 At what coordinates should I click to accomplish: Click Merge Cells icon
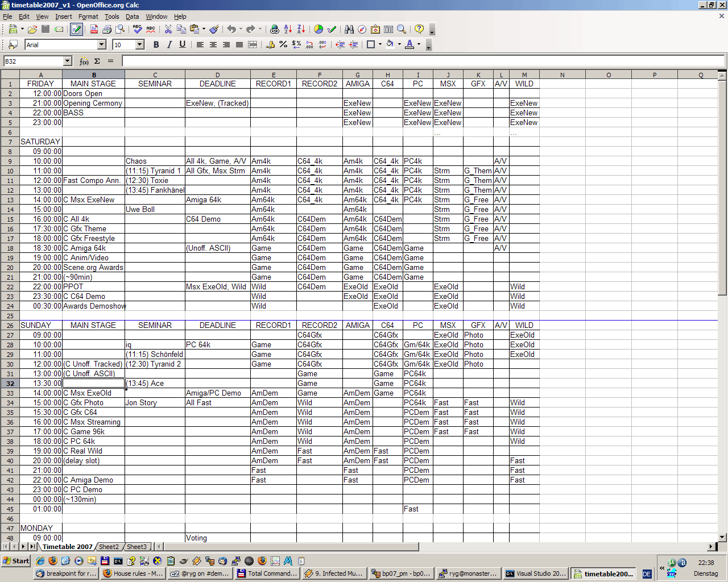point(253,44)
